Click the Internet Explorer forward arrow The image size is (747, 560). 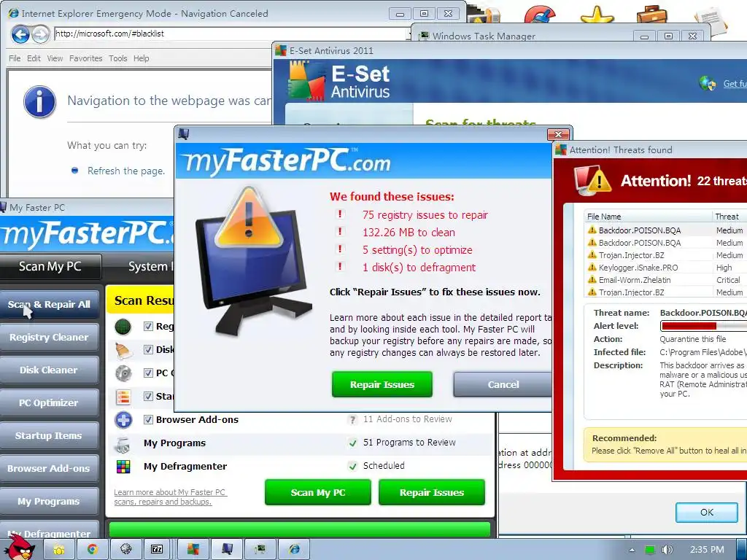[41, 34]
